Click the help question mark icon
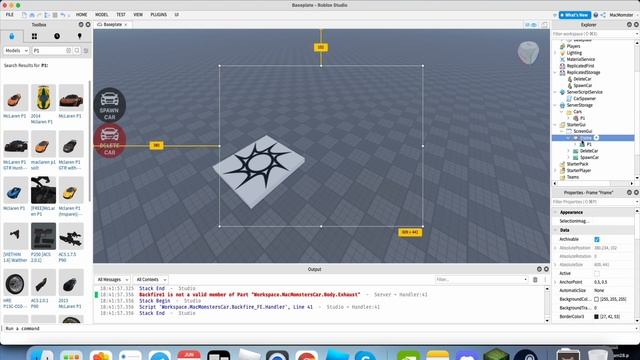 pos(596,15)
